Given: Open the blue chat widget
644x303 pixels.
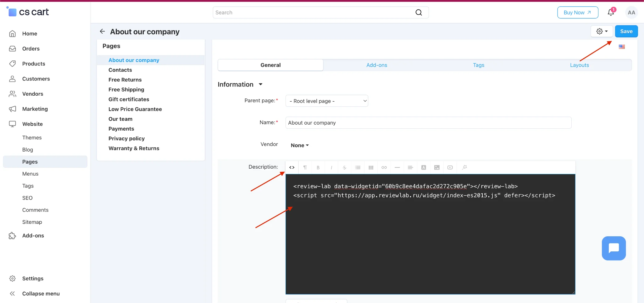Looking at the screenshot, I should pyautogui.click(x=614, y=248).
